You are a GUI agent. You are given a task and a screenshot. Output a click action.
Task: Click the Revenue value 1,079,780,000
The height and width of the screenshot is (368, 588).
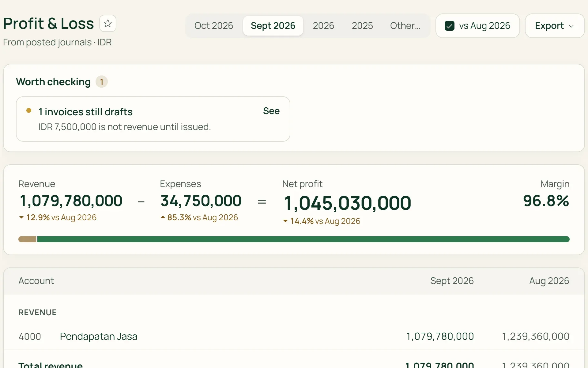point(71,201)
